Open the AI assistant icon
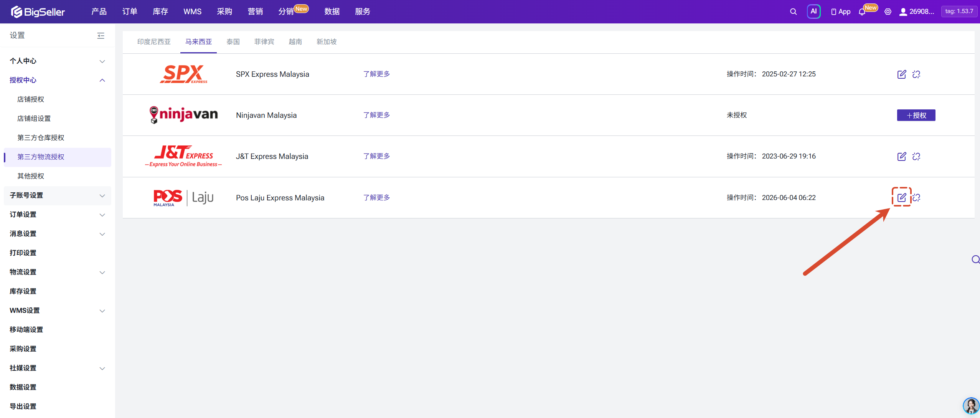Viewport: 980px width, 418px height. [813, 12]
